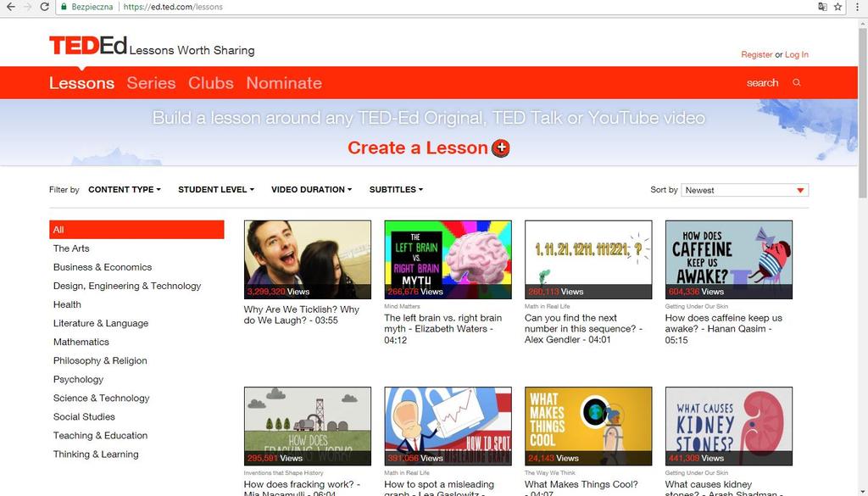Viewport: 868px width, 496px height.
Task: Click 'The left brain vs. right brain myth' title
Action: pyautogui.click(x=442, y=329)
